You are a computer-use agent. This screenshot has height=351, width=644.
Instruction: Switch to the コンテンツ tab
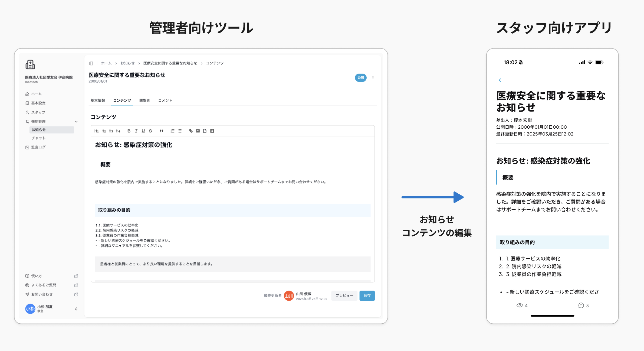click(x=122, y=100)
